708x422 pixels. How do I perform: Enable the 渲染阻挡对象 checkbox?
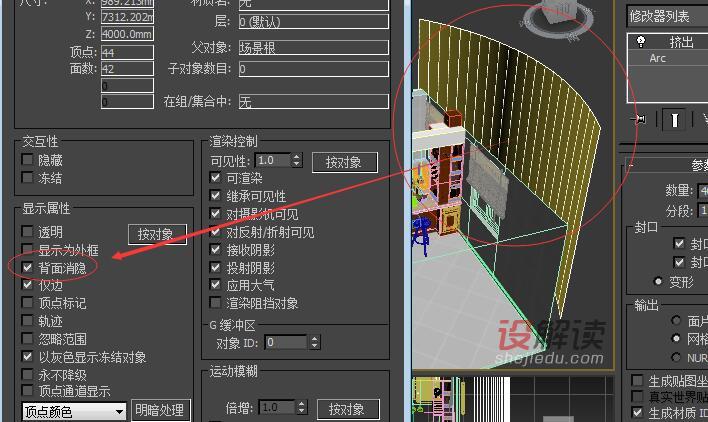[x=215, y=302]
